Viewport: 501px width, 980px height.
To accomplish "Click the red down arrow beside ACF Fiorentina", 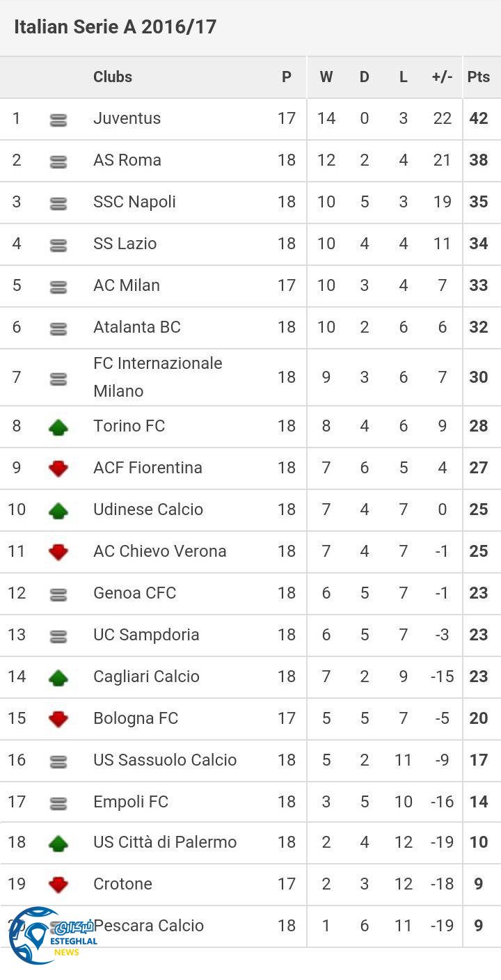I will (58, 468).
